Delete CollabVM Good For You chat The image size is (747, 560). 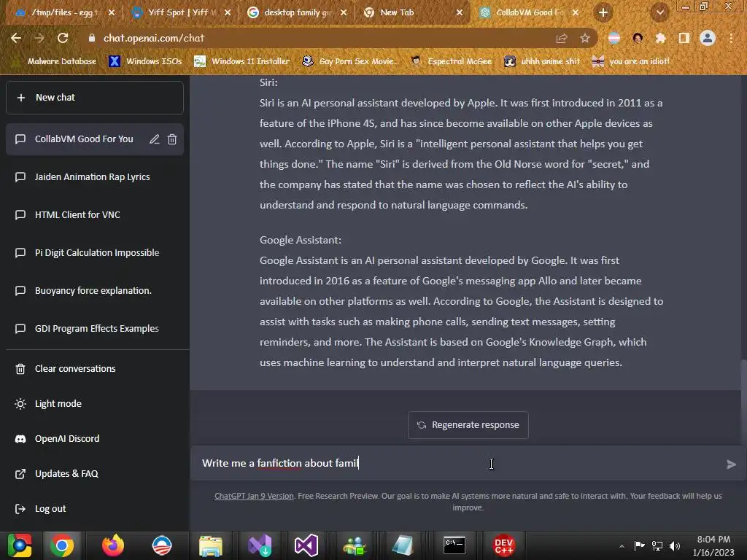pyautogui.click(x=172, y=139)
